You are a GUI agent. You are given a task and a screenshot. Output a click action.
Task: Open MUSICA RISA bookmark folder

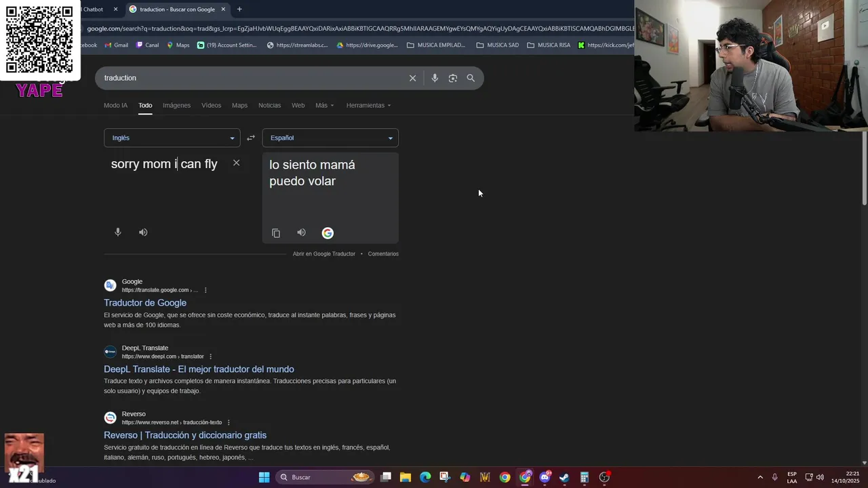[x=549, y=45]
